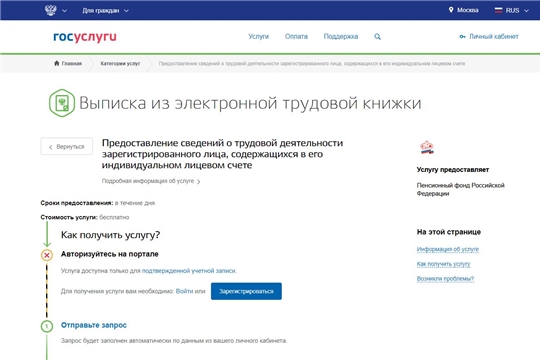
Task: Click the Russian flag icon
Action: (498, 10)
